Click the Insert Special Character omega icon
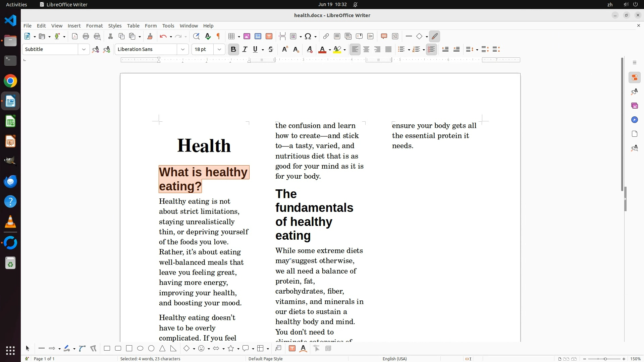Screen dimensions: 644x362 tap(308, 37)
